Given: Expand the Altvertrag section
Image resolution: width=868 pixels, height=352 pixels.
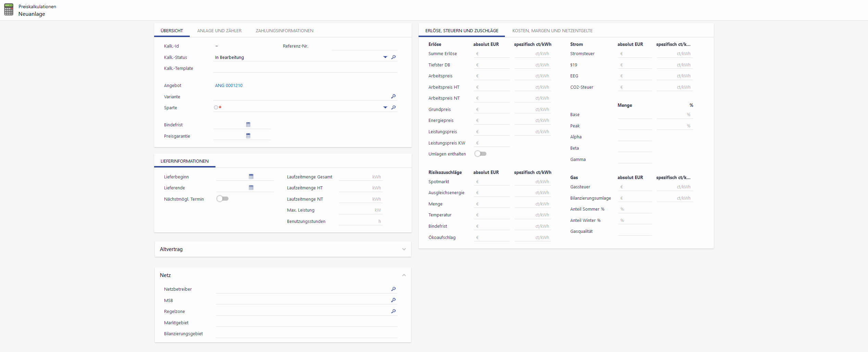Looking at the screenshot, I should [404, 249].
